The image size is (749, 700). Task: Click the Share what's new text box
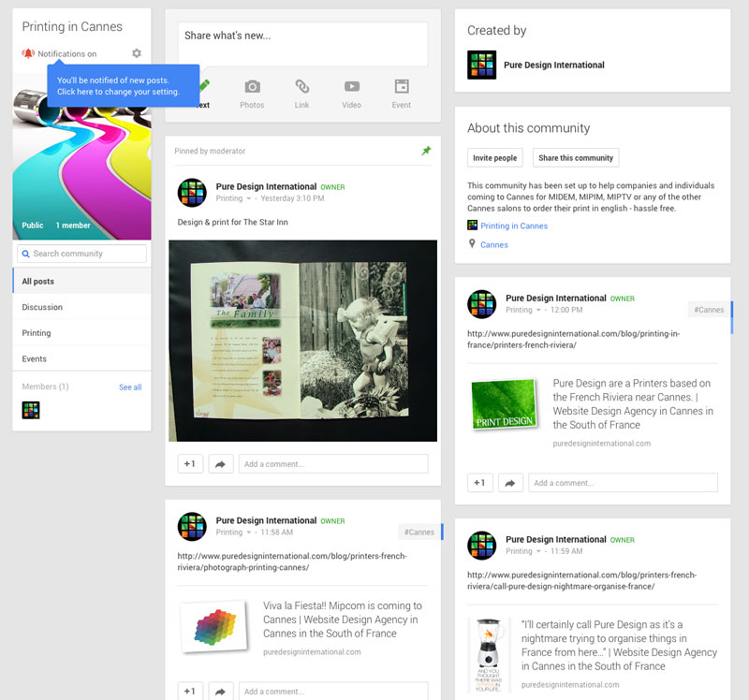(x=302, y=44)
